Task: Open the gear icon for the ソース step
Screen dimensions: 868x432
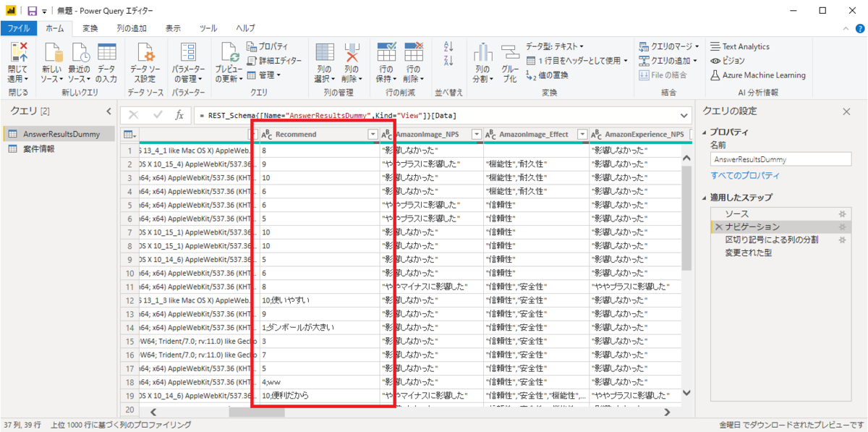Action: [x=842, y=215]
